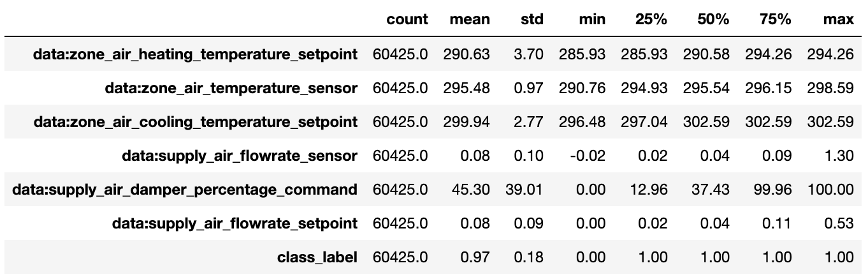Click the 45.30 mean damper command cell
Viewport: 868px width, 277px height.
pos(470,190)
